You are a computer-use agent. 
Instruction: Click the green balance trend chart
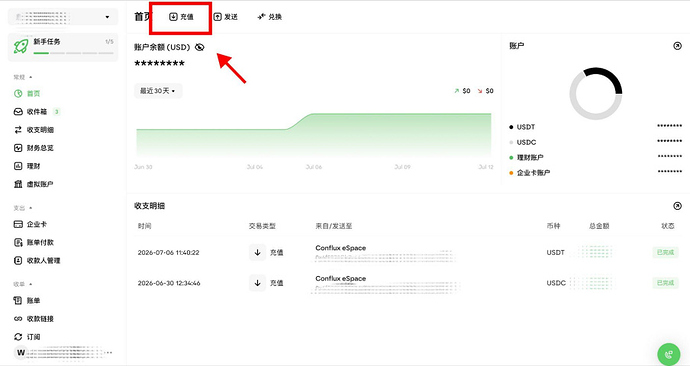(314, 135)
